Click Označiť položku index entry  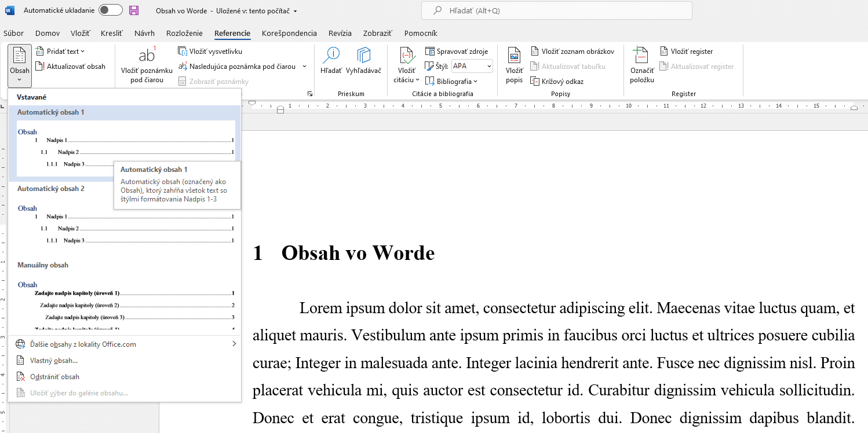click(x=642, y=65)
